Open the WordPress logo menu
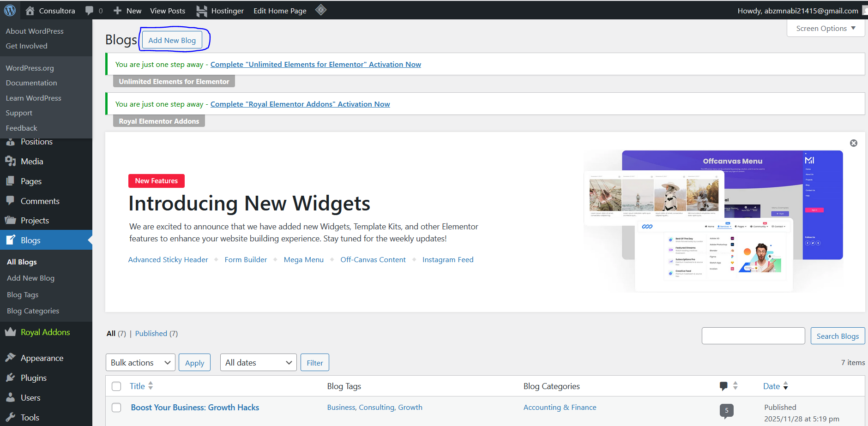Screen dimensions: 868x426 point(10,10)
